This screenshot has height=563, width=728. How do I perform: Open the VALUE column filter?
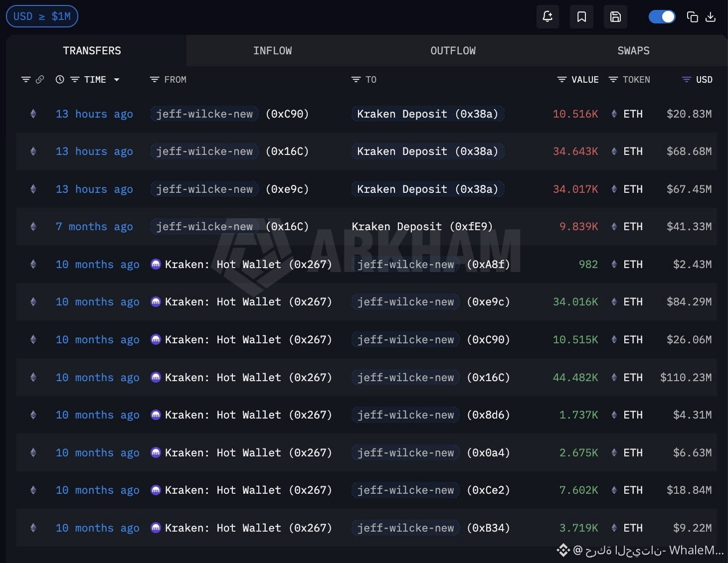562,79
